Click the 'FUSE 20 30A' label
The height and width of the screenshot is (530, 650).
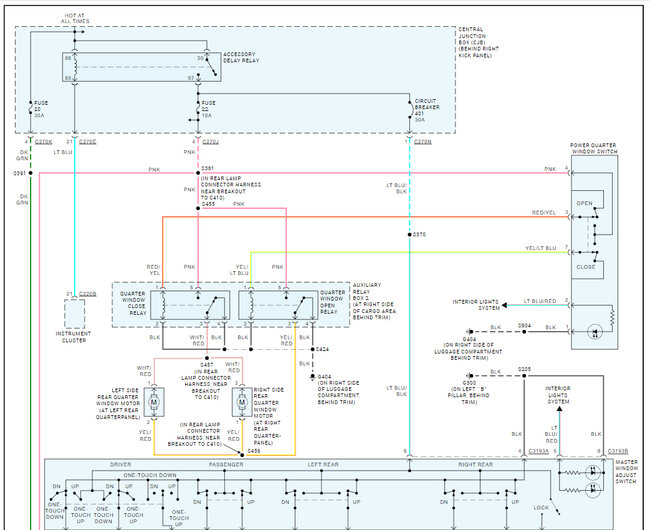[x=41, y=109]
